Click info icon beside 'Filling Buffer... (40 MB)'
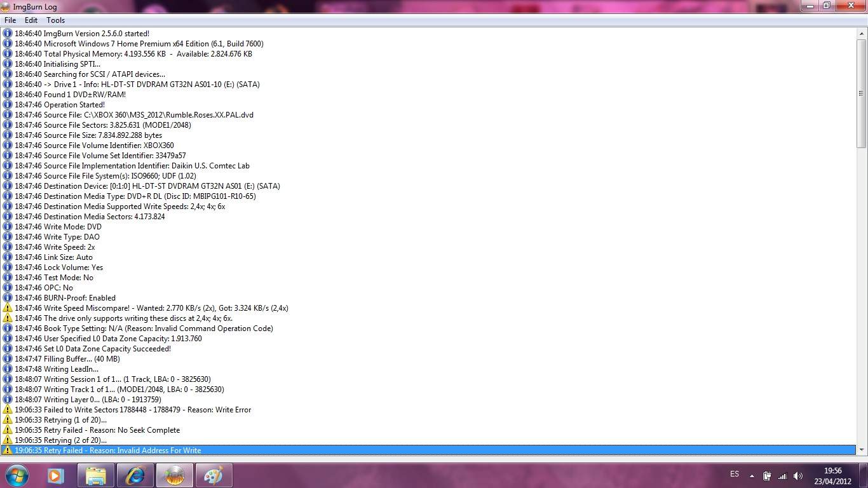 [x=8, y=359]
